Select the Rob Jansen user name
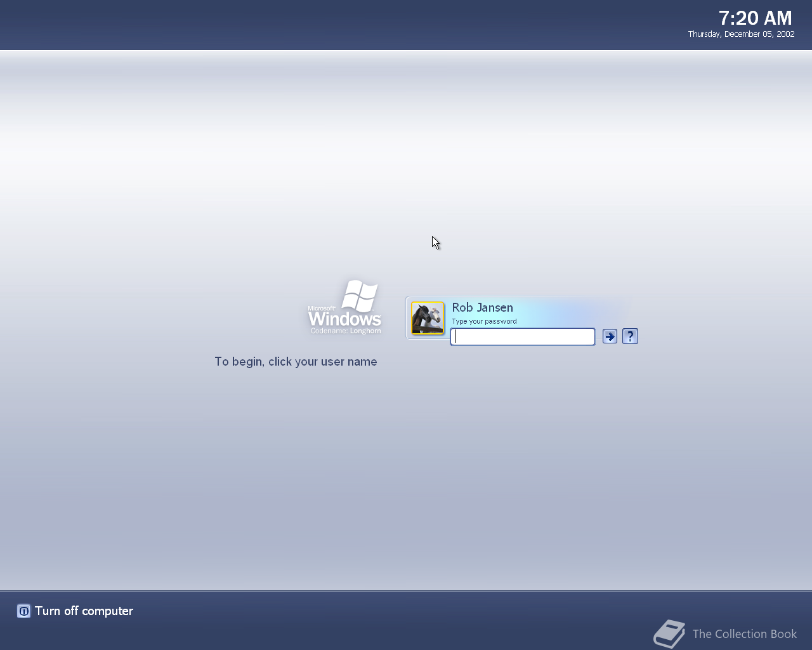812x650 pixels. tap(482, 308)
